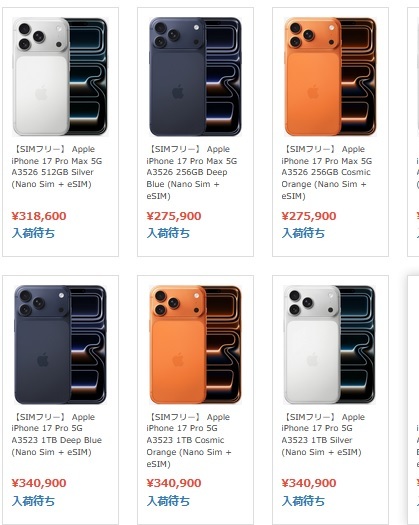Open the Cosmic Orange iPhone 17 Pro Max image

tap(330, 77)
